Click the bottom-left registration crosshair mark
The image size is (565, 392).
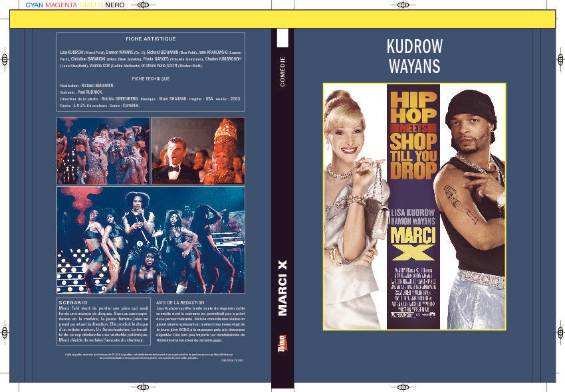click(143, 387)
